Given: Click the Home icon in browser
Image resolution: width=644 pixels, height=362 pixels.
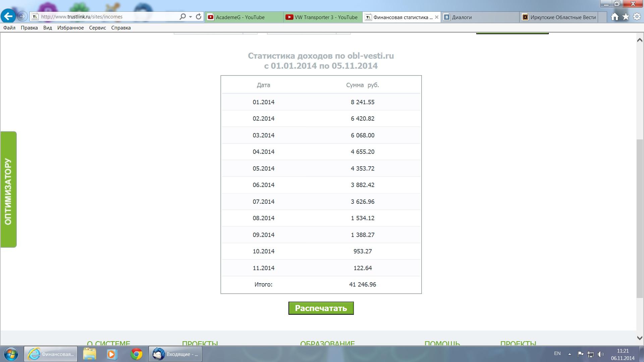Looking at the screenshot, I should coord(614,17).
